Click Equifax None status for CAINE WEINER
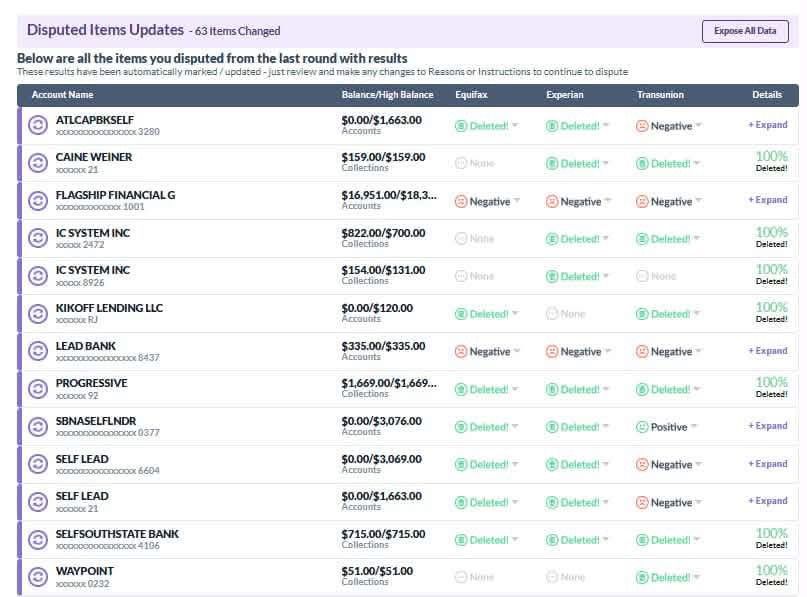This screenshot has width=807, height=597. click(475, 163)
